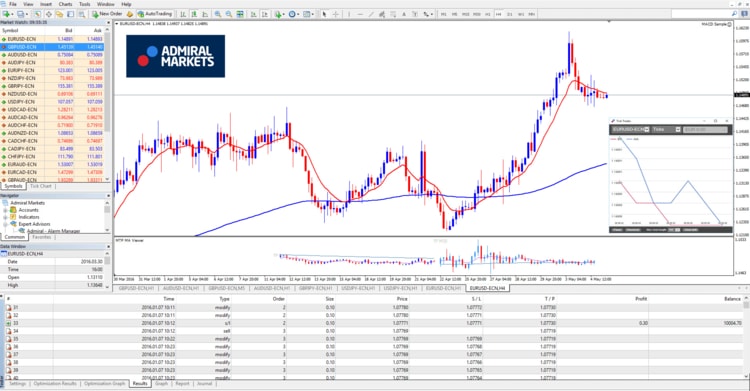Toggle the Market Watch panel icon
This screenshot has width=750, height=391.
point(37,14)
